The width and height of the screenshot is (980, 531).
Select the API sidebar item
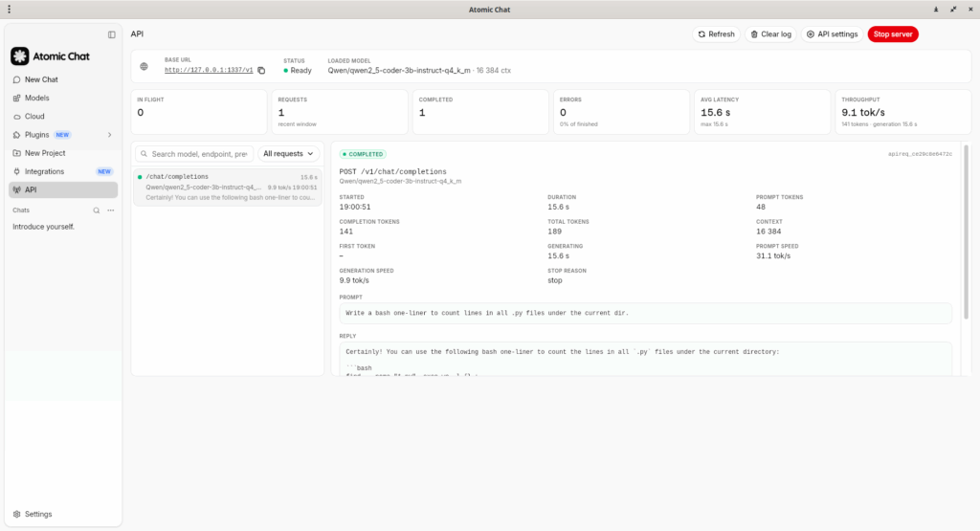pos(63,189)
